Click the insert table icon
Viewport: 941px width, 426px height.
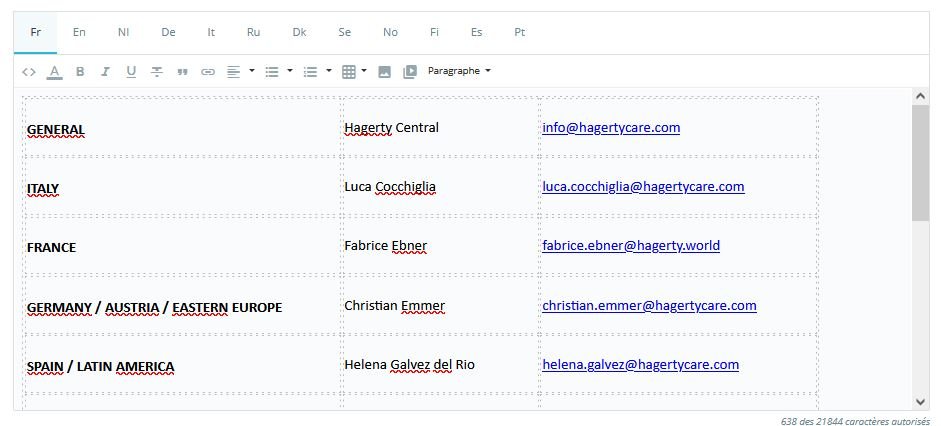(349, 72)
